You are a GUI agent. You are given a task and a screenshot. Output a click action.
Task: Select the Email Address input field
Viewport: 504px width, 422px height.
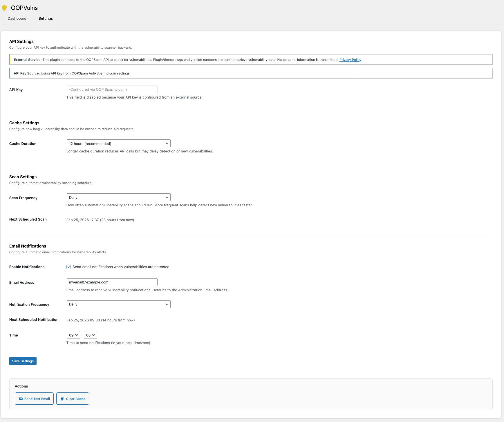(x=111, y=282)
